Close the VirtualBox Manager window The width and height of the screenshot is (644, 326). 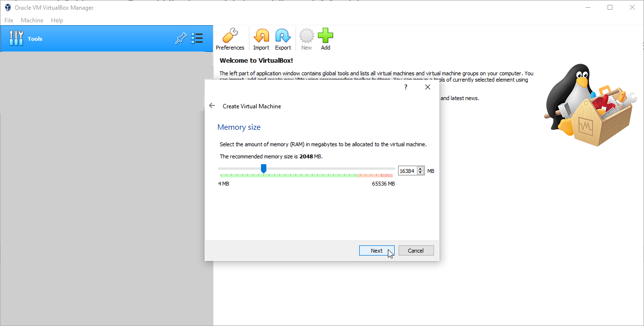click(632, 7)
